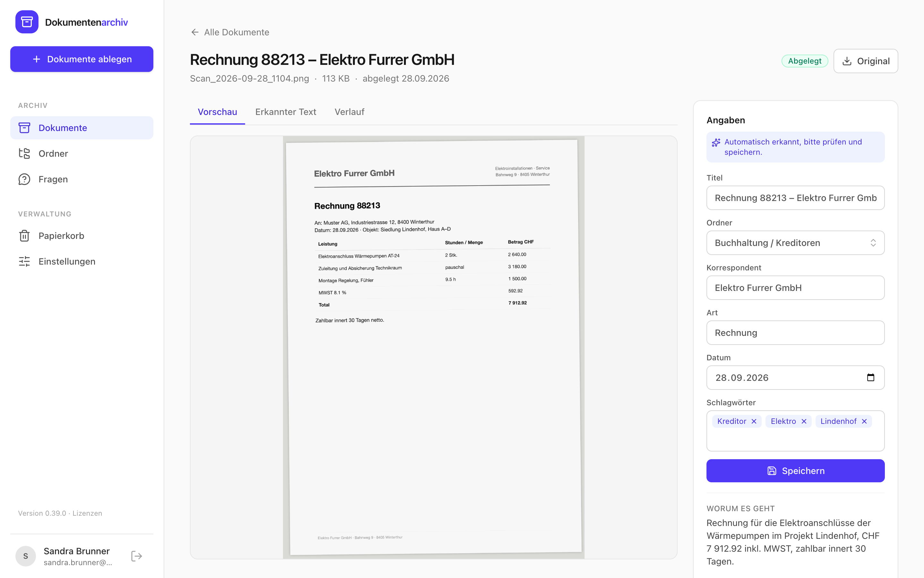The width and height of the screenshot is (924, 578).
Task: Go to Fragen in the sidebar
Action: coord(82,179)
